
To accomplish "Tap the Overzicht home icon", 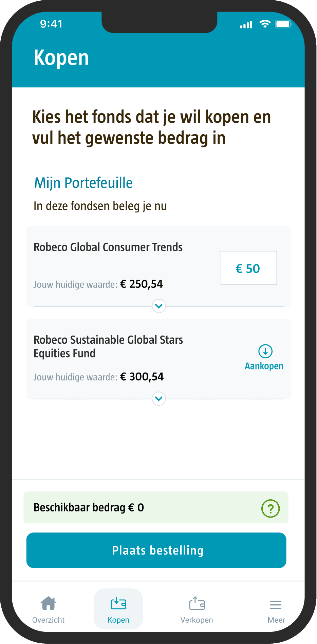I will click(48, 603).
